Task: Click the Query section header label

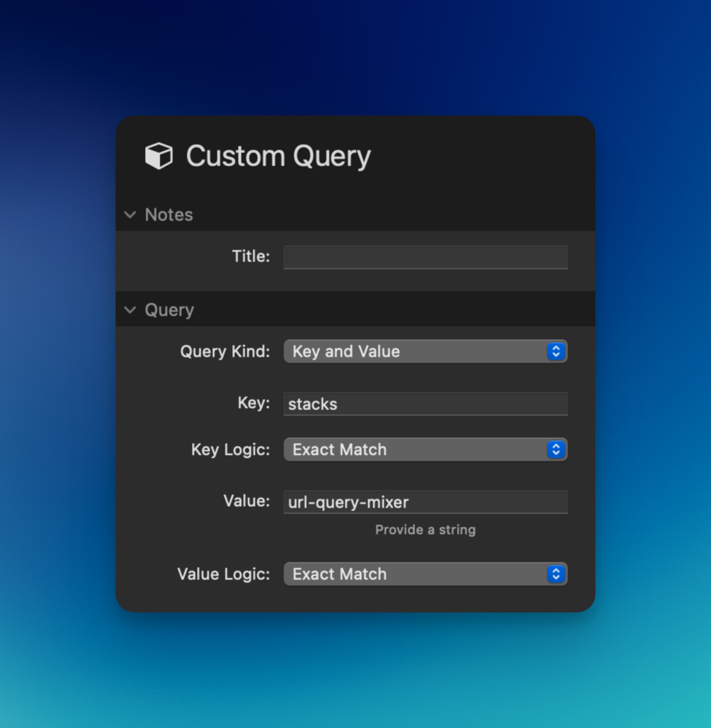Action: click(x=169, y=310)
